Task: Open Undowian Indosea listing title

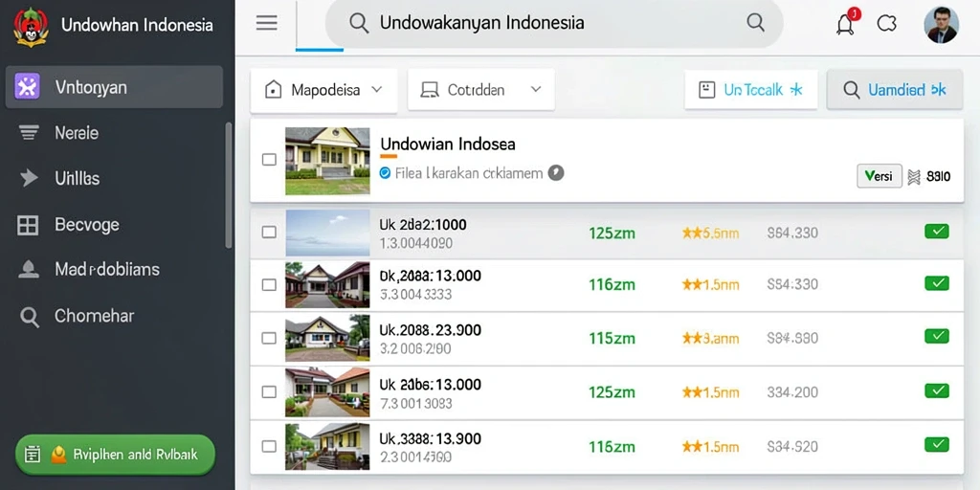Action: coord(448,145)
